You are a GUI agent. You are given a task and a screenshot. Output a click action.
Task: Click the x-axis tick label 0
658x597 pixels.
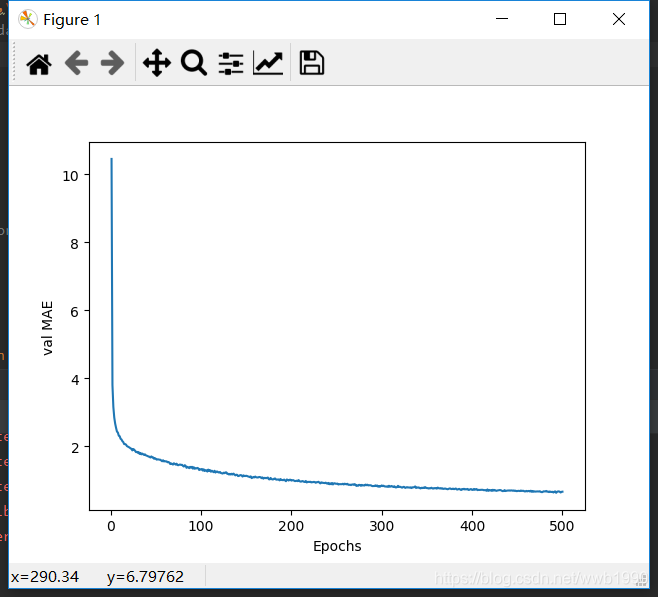click(x=111, y=526)
